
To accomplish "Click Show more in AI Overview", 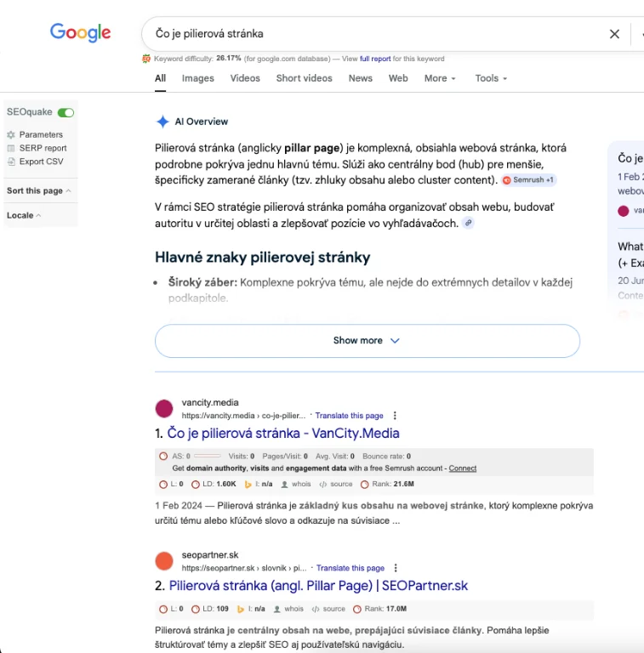I will [x=367, y=340].
